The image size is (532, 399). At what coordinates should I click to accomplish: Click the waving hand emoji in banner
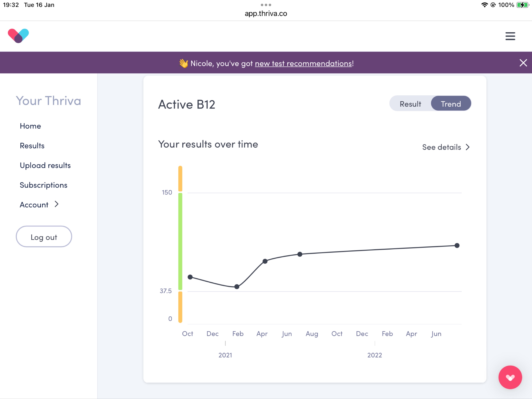point(183,63)
